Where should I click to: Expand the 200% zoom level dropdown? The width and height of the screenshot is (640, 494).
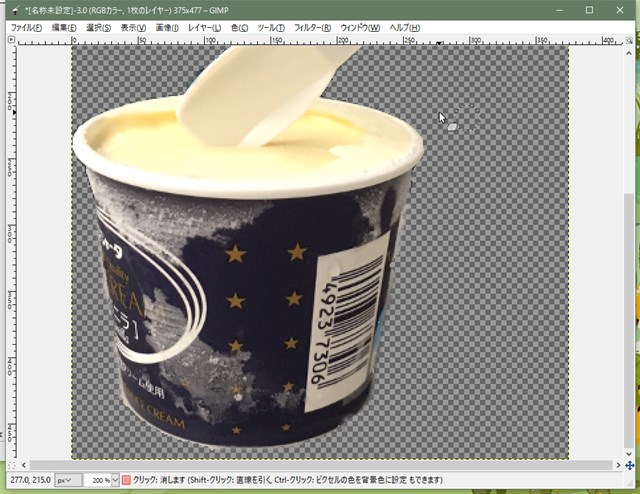coord(101,481)
